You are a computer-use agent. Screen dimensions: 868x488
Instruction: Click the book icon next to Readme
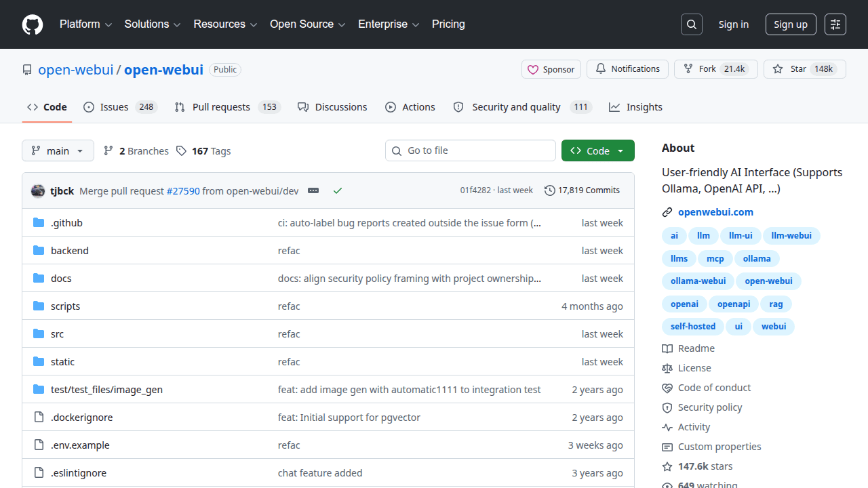pyautogui.click(x=667, y=348)
